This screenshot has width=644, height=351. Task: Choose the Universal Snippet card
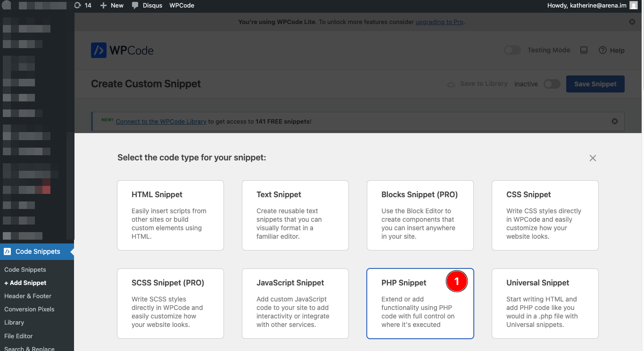pos(545,303)
